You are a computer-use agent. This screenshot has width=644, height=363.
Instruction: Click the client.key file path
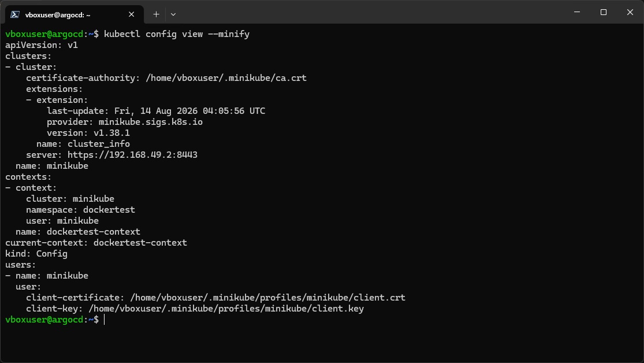226,309
